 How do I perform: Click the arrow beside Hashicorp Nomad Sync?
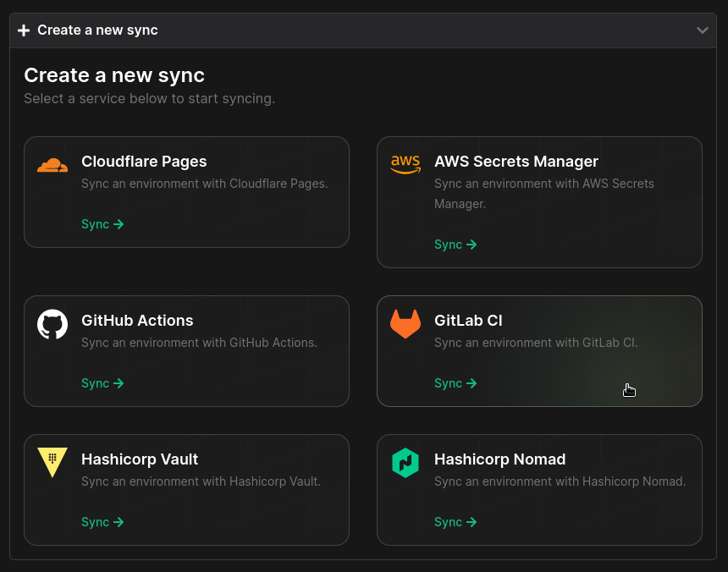pos(473,522)
